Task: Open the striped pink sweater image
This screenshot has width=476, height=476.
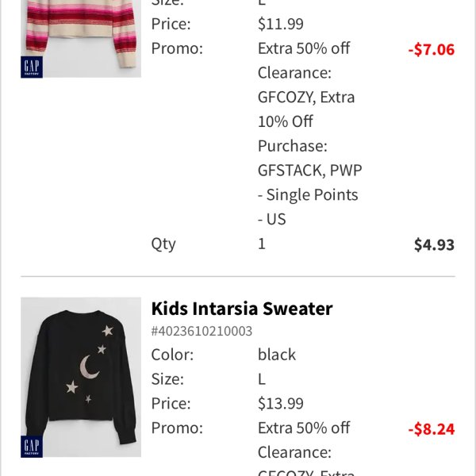Action: click(81, 39)
